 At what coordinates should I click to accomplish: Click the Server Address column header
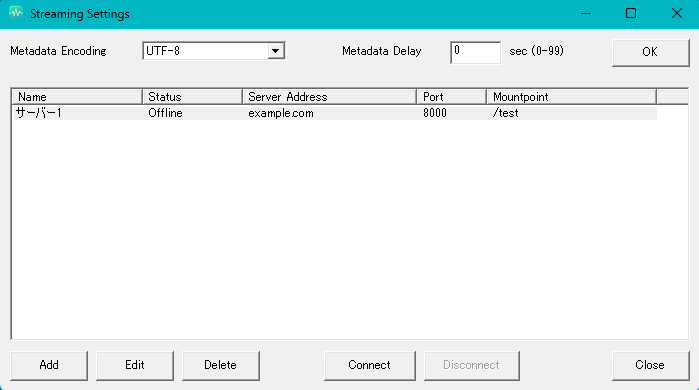[329, 97]
